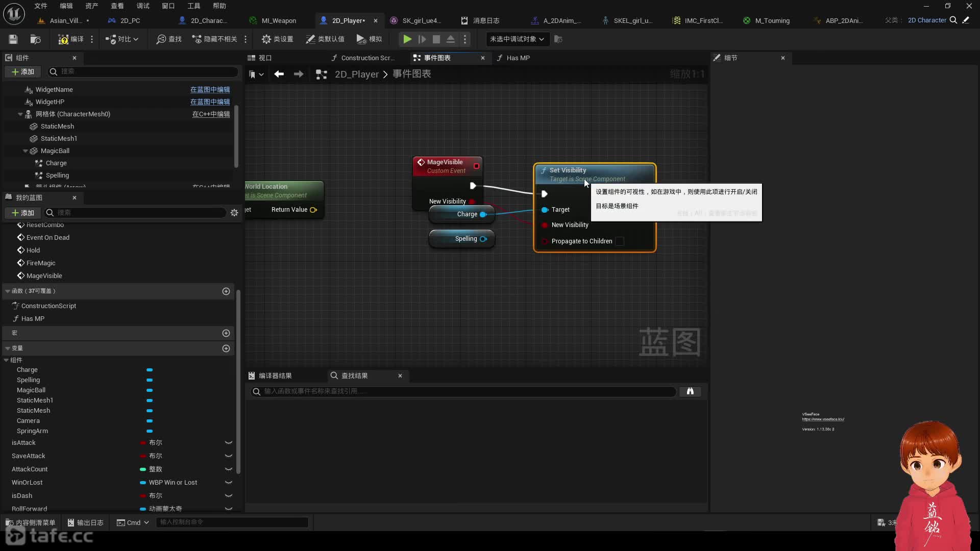Click the AttackCount integer type color pill

(143, 469)
